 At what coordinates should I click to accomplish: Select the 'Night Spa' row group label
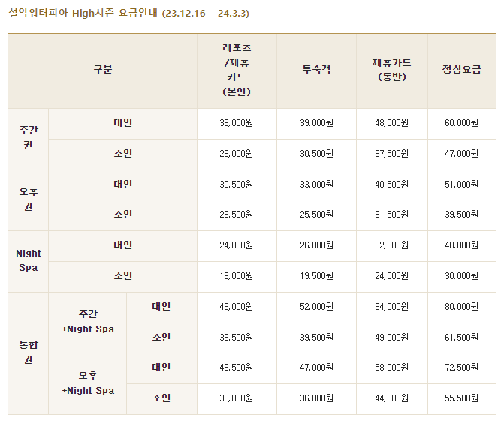(x=29, y=260)
